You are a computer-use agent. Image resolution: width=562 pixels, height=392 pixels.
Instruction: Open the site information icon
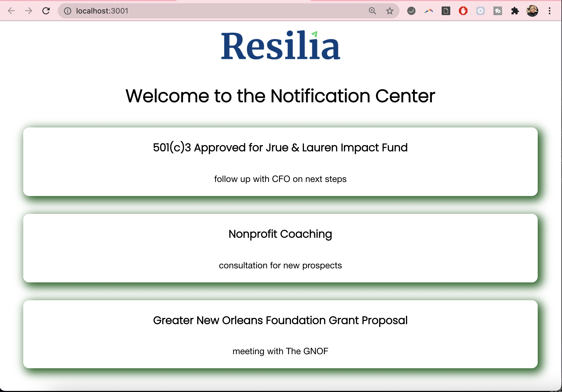(67, 11)
